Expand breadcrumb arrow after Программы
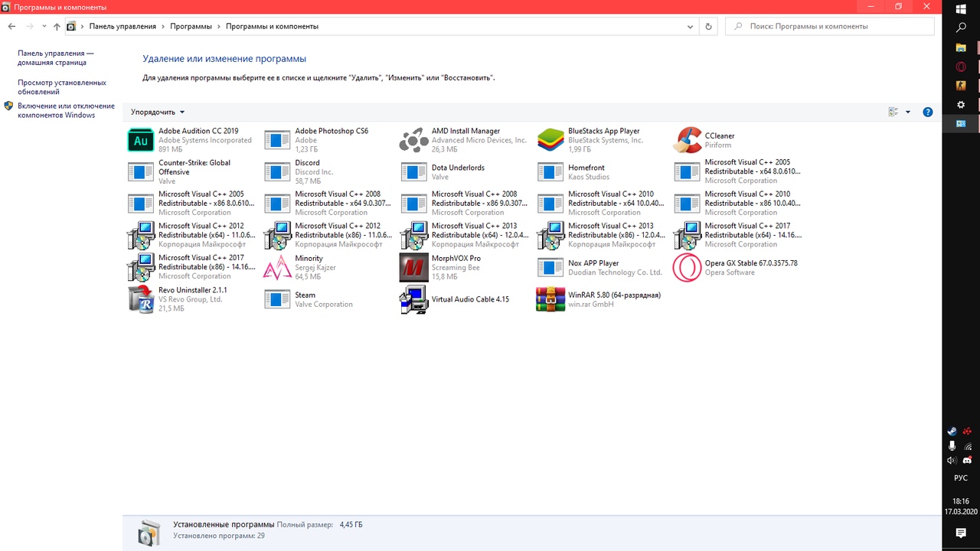The image size is (980, 551). coord(218,26)
